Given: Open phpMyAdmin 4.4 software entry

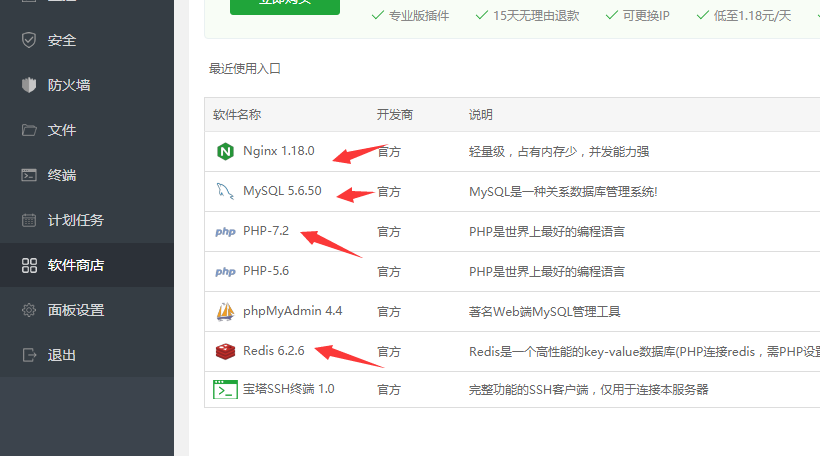Looking at the screenshot, I should (292, 311).
